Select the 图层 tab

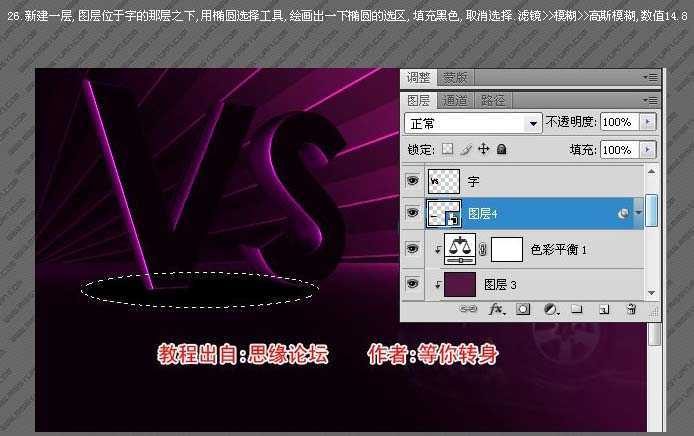tap(418, 100)
